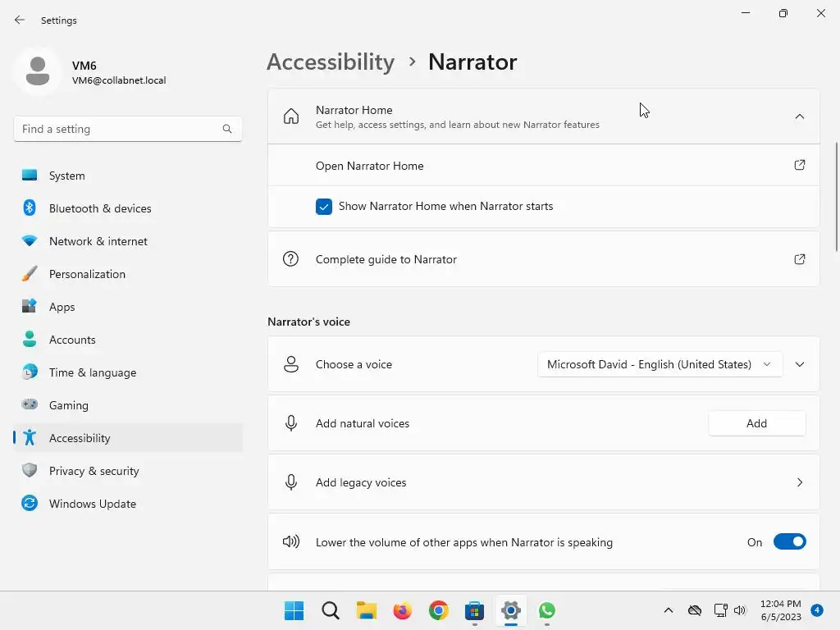840x630 pixels.
Task: Open Privacy & security settings
Action: tap(94, 471)
